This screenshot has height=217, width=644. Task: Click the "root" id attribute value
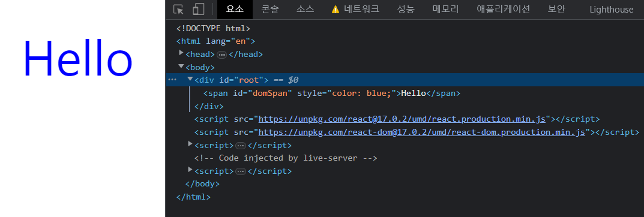coord(249,80)
